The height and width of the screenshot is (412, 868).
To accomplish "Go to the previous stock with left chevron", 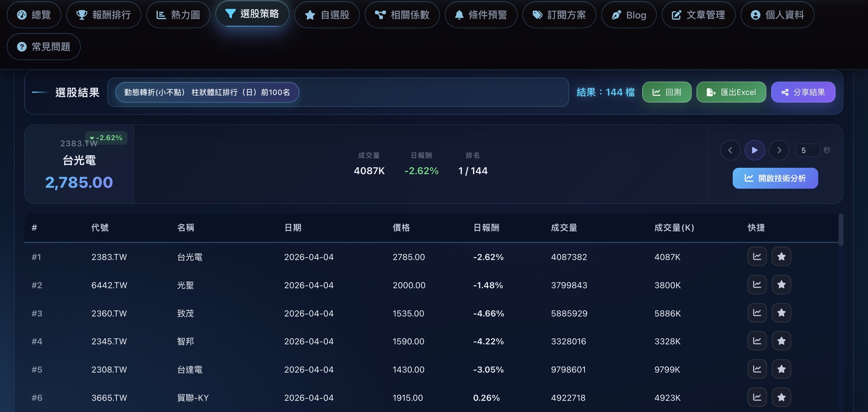I will (x=730, y=150).
